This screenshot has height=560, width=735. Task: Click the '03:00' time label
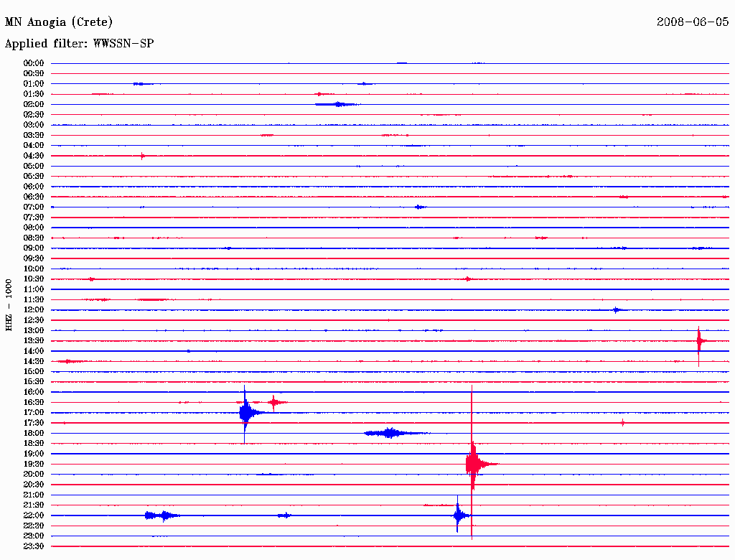pos(34,125)
